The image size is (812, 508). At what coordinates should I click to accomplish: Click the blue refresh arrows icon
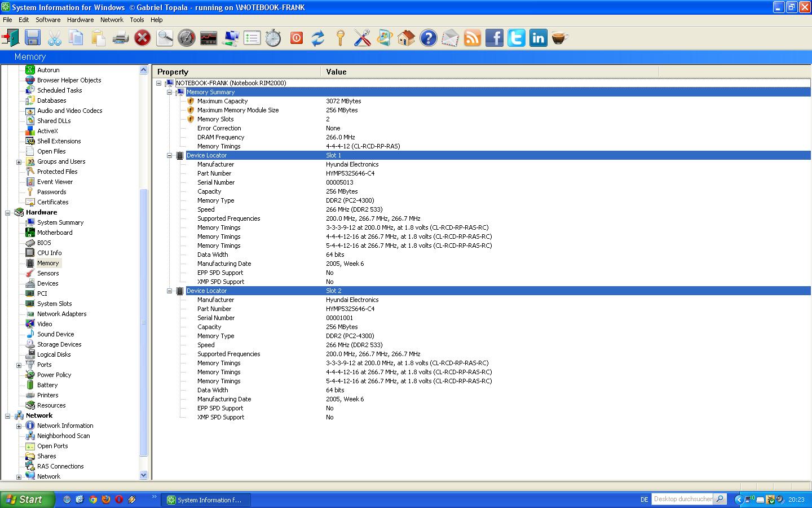pos(318,38)
